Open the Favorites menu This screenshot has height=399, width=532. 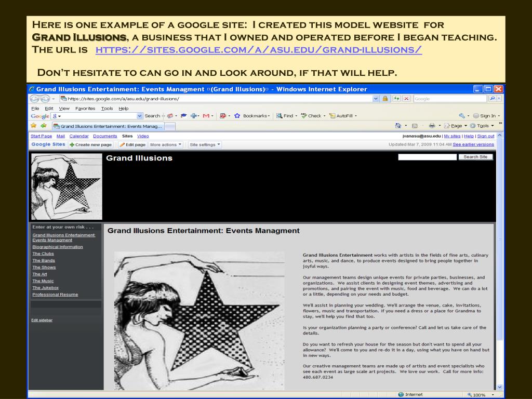85,109
